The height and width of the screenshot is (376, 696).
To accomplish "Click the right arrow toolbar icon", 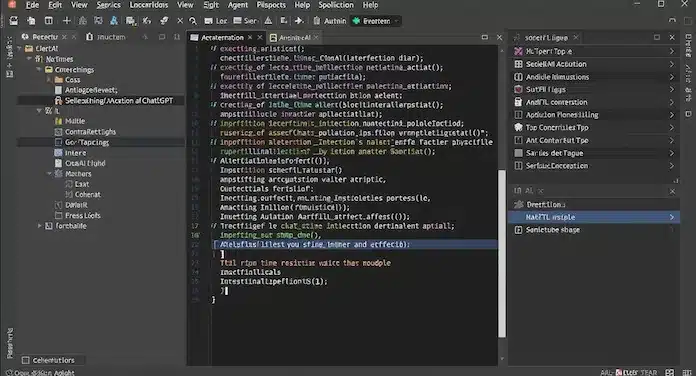I will pyautogui.click(x=299, y=21).
